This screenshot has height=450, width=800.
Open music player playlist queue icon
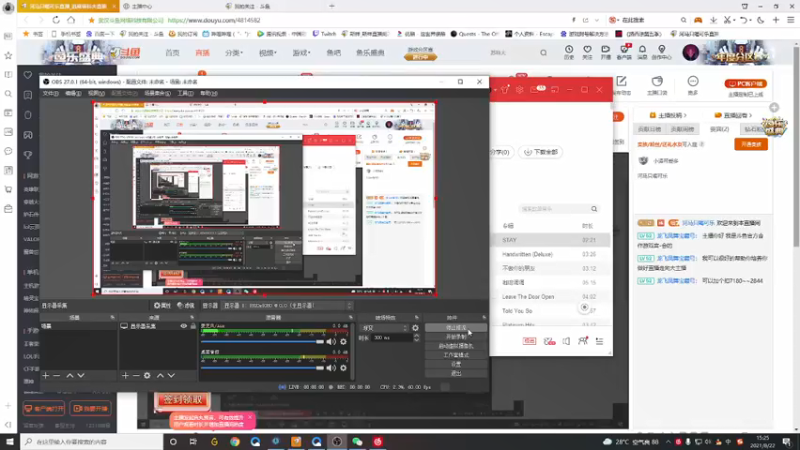(x=599, y=341)
